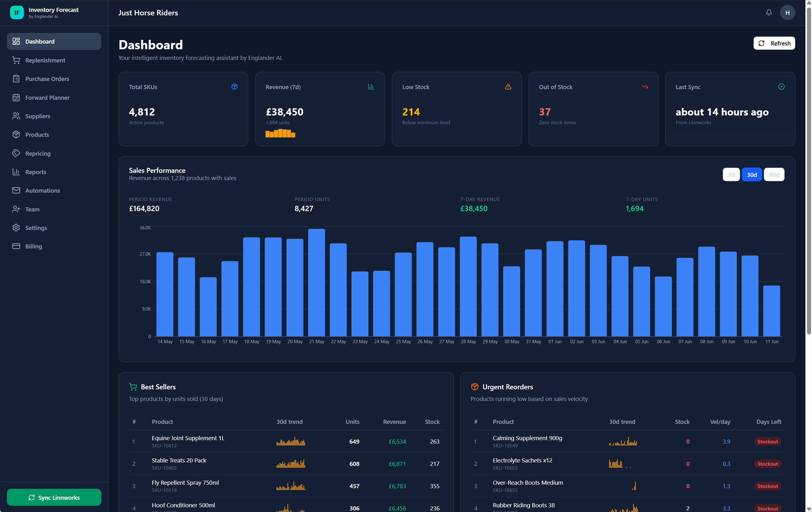This screenshot has height=512, width=812.
Task: Click 30d trend sparkline for Stable Treats
Action: pyautogui.click(x=291, y=463)
